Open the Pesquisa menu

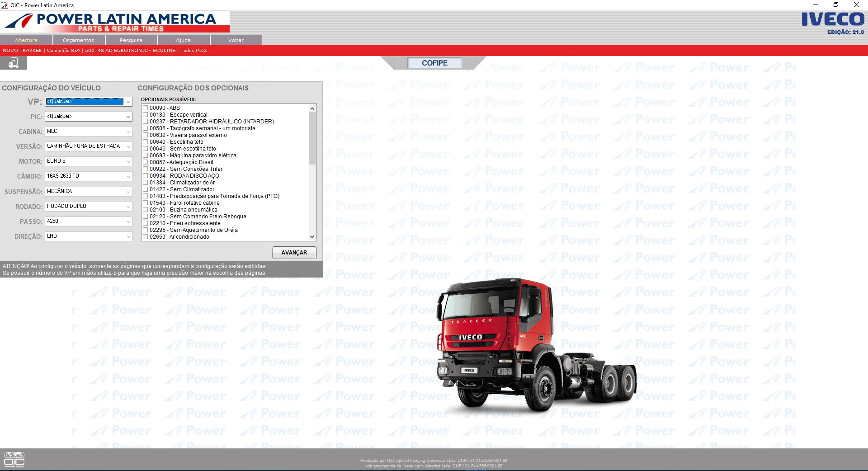tap(131, 40)
